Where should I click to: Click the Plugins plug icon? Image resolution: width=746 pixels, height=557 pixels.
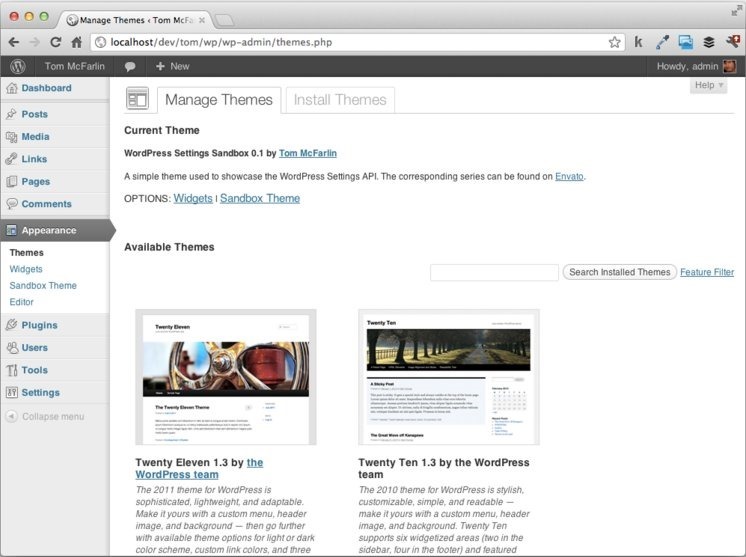pyautogui.click(x=11, y=325)
